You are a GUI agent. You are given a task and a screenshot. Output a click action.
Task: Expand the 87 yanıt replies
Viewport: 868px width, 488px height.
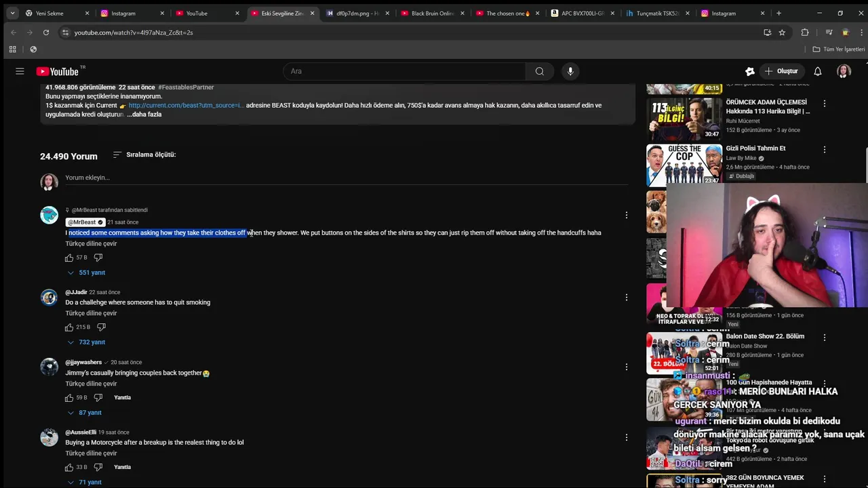[84, 413]
